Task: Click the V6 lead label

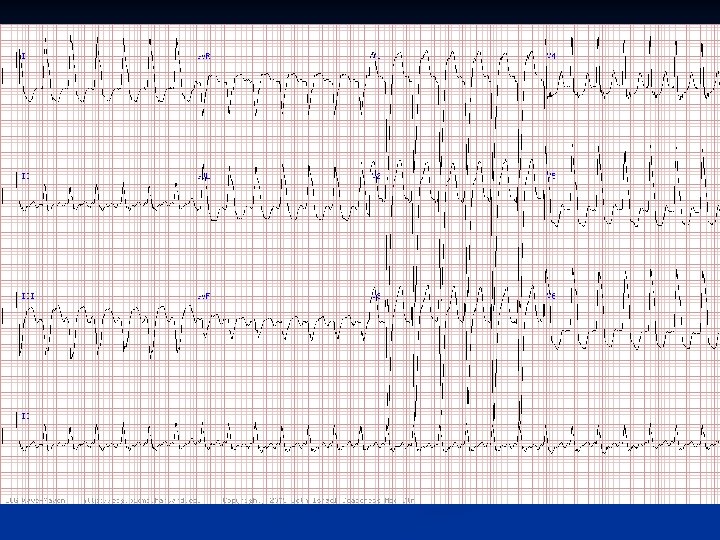Action: point(551,296)
